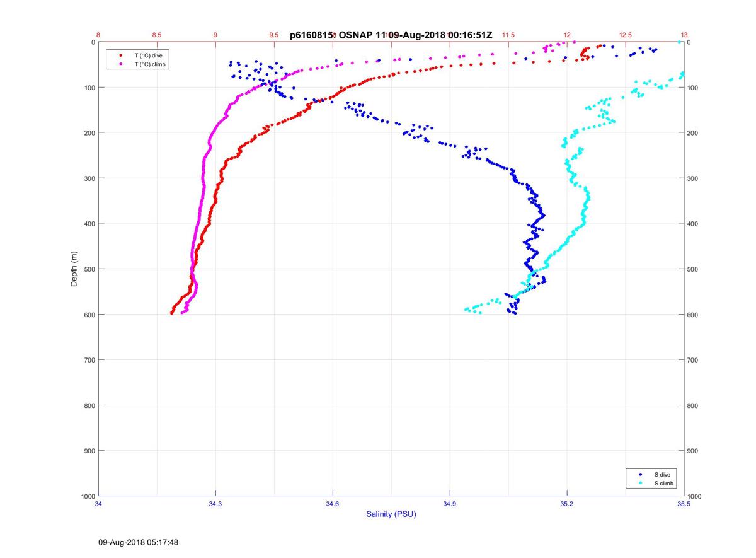The height and width of the screenshot is (558, 756).
Task: Click the magenta marker for T climb in legend
Action: point(120,64)
